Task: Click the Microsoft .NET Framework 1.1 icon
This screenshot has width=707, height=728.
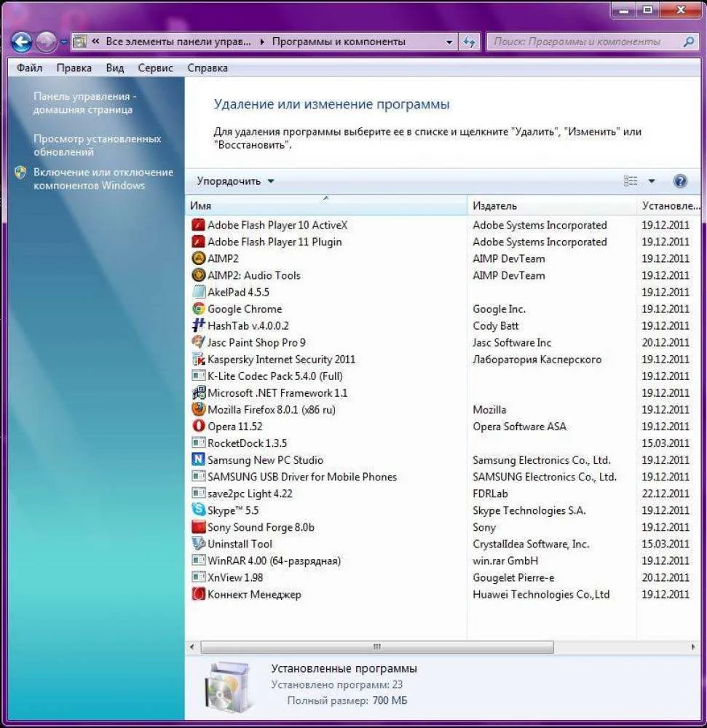Action: (198, 393)
